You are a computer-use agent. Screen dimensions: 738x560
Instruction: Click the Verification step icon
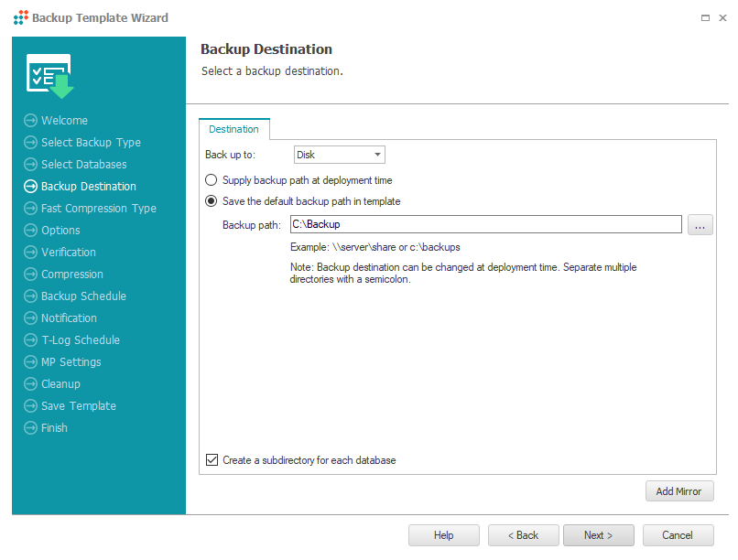[30, 252]
